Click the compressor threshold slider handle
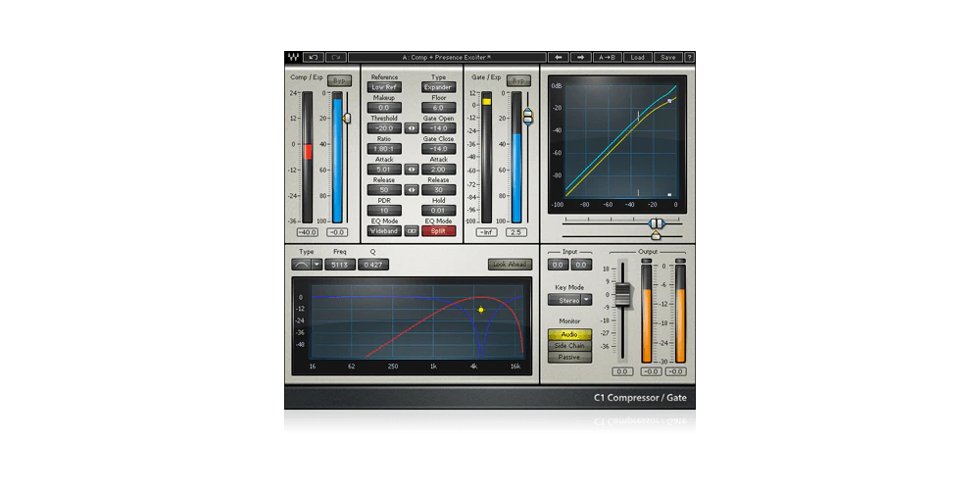The width and height of the screenshot is (980, 490). tap(347, 118)
